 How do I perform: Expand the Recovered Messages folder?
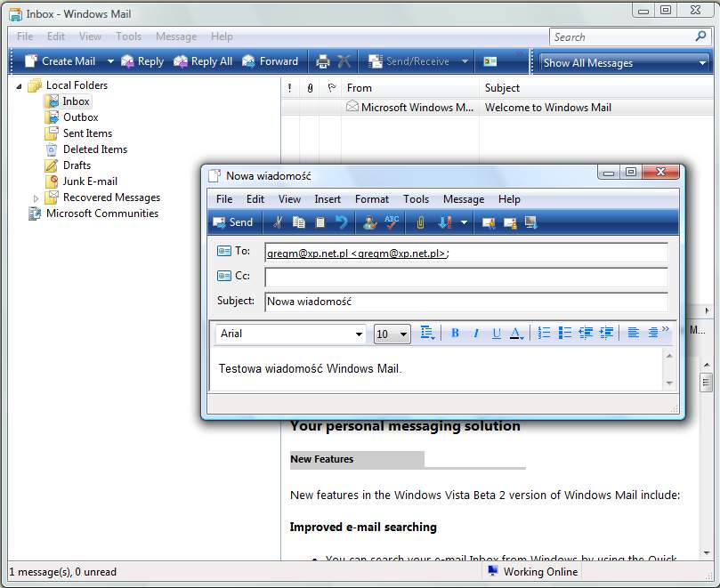tap(36, 198)
